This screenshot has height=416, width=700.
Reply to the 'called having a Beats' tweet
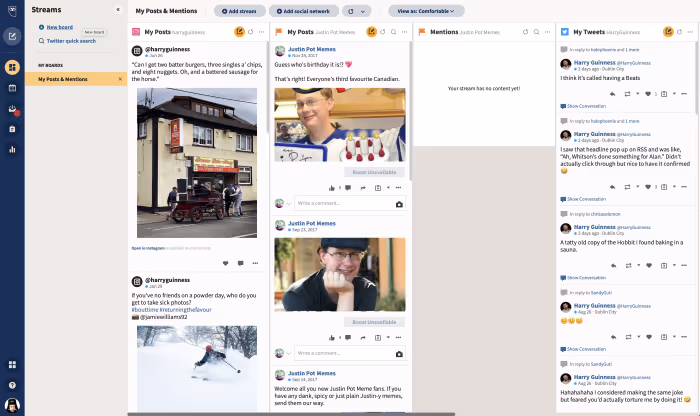pyautogui.click(x=612, y=94)
